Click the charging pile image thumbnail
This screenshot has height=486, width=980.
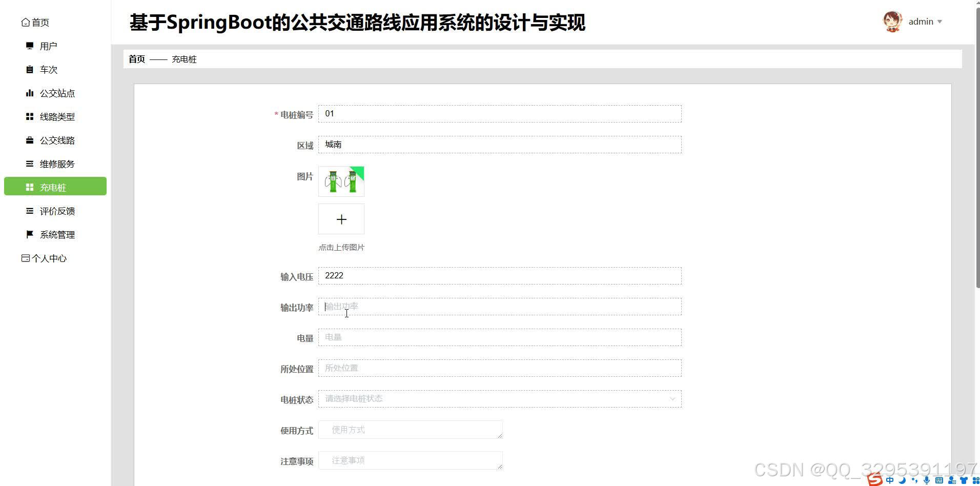coord(341,181)
